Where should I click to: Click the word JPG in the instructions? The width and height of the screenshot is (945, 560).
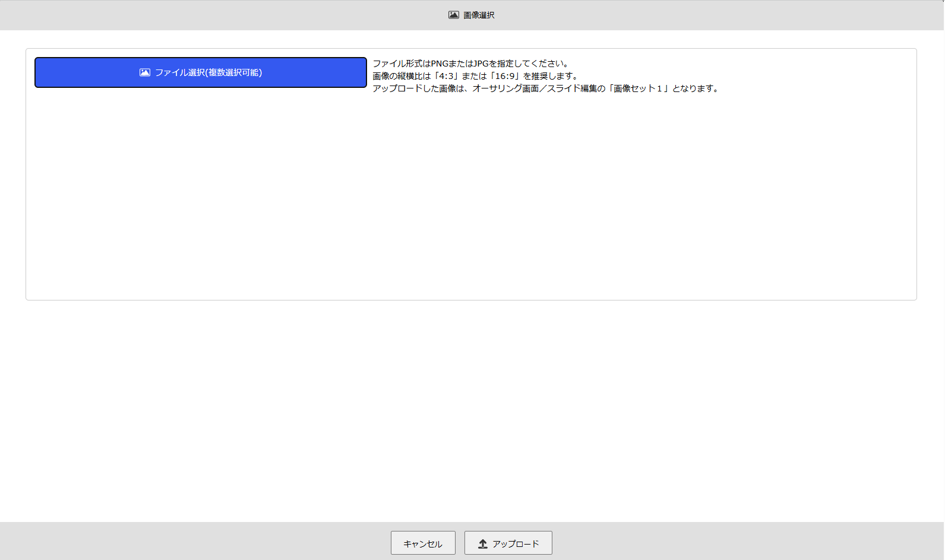tap(481, 64)
